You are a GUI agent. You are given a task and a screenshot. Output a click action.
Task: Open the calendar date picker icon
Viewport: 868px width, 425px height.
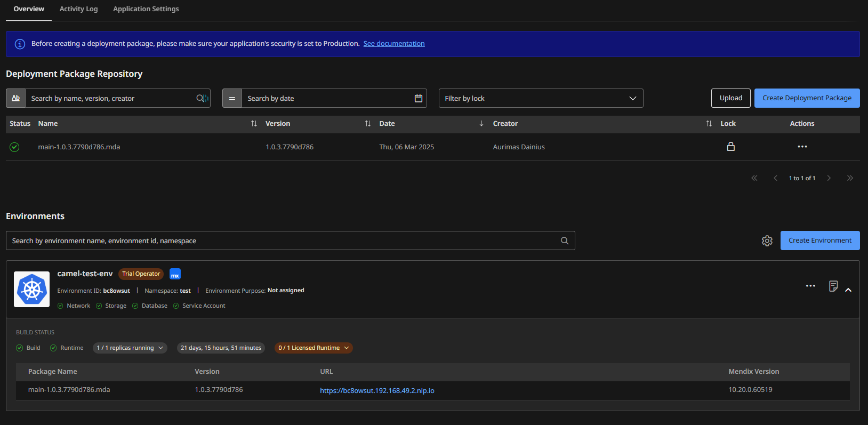[419, 98]
